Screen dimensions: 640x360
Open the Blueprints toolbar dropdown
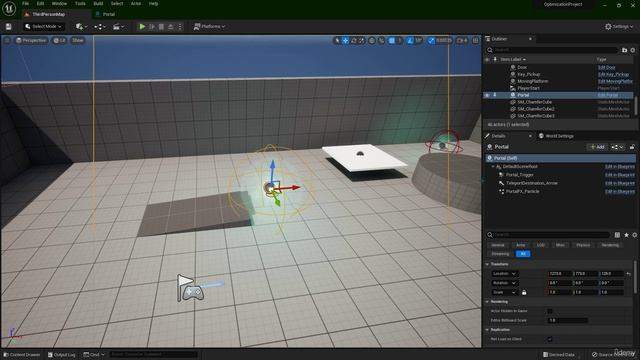point(100,27)
